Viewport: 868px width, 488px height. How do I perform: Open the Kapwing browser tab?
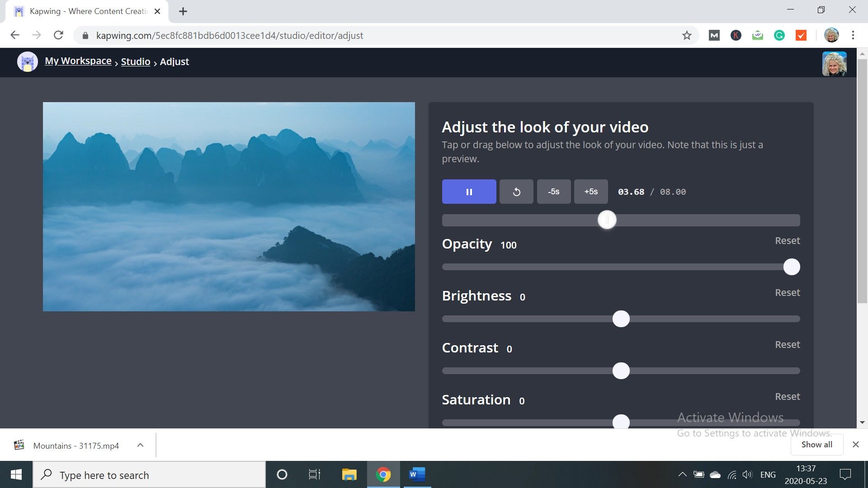coord(86,11)
